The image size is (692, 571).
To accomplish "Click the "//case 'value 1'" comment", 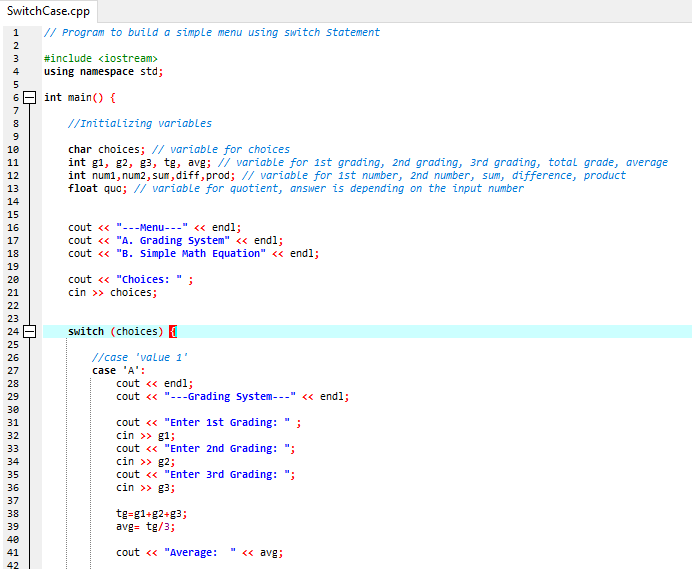I will [x=140, y=357].
